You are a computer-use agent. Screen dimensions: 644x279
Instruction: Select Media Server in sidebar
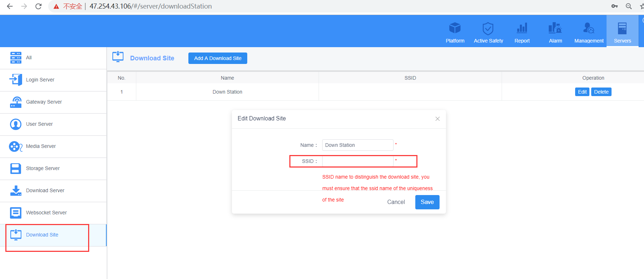point(54,146)
